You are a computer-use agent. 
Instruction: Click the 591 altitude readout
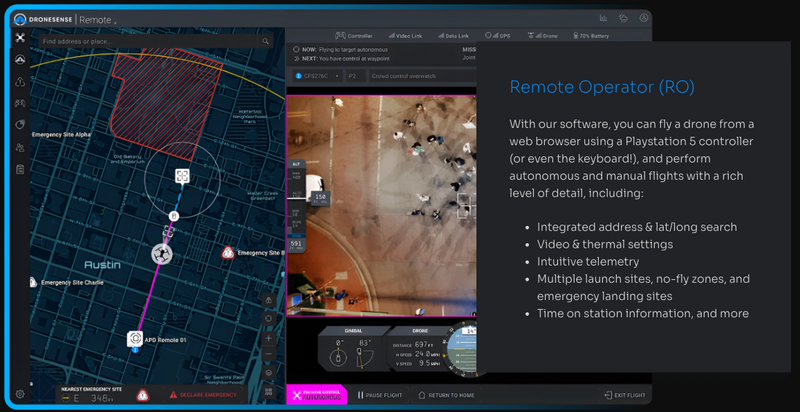[x=296, y=244]
